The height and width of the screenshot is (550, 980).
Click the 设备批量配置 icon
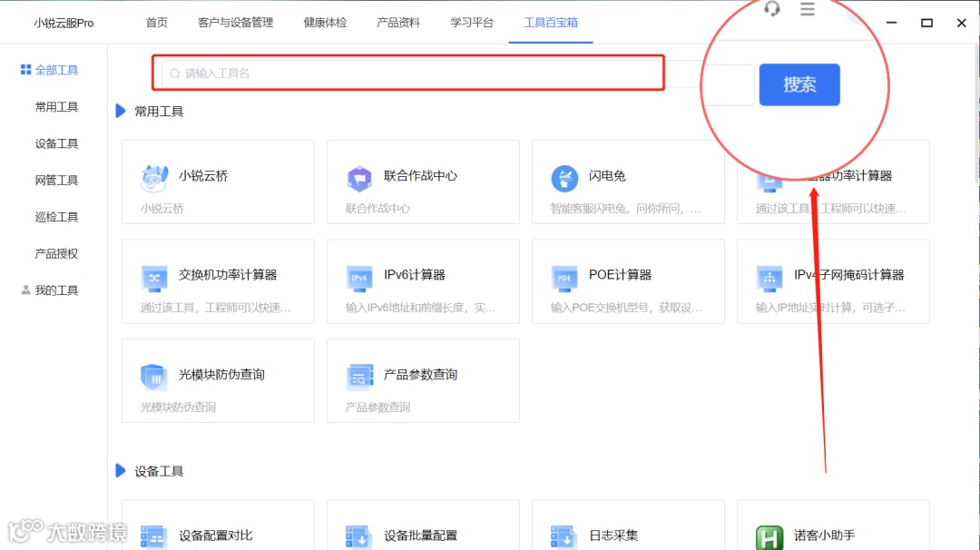[359, 537]
